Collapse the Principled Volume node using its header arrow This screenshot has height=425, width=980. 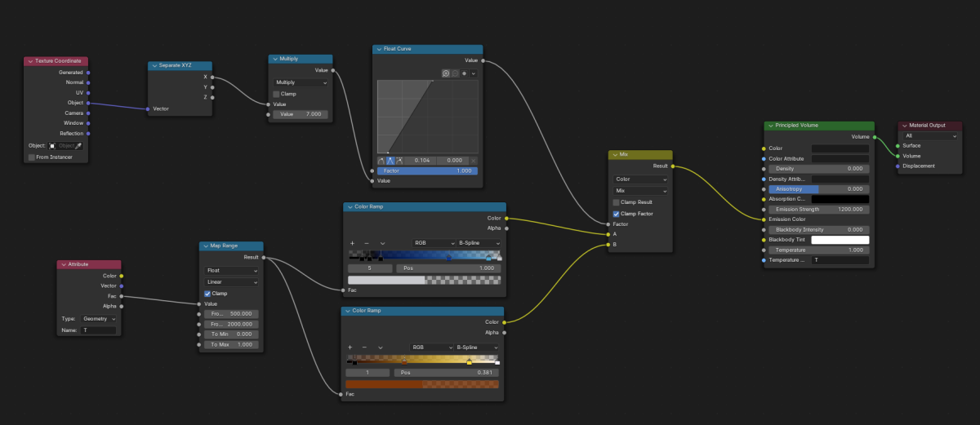[768, 126]
